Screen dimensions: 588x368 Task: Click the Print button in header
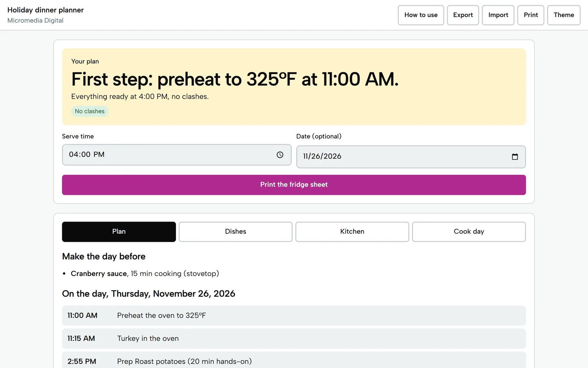531,15
